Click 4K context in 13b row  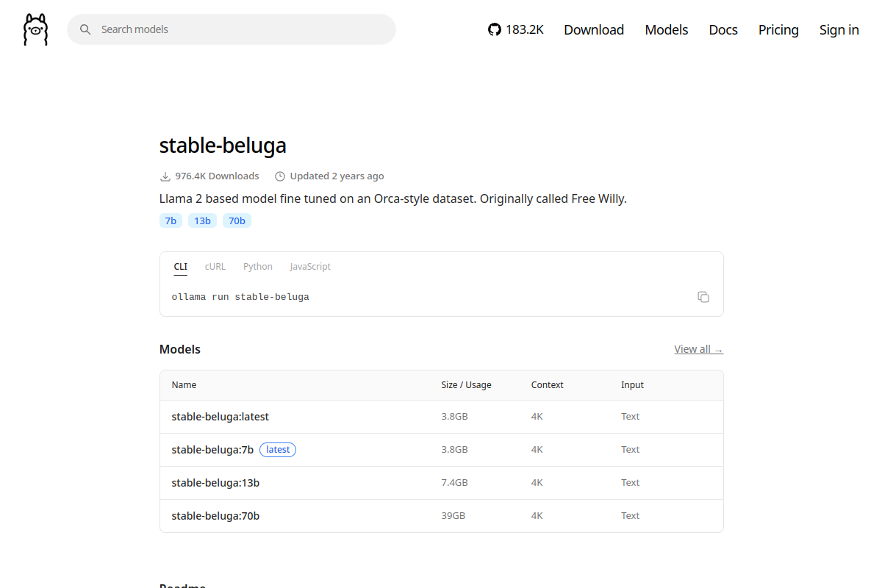(x=537, y=483)
